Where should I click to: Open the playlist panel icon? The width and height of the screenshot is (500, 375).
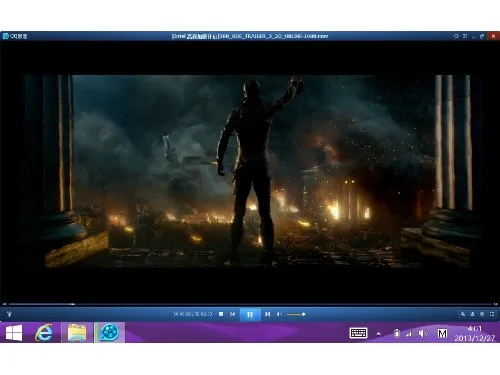click(x=482, y=314)
